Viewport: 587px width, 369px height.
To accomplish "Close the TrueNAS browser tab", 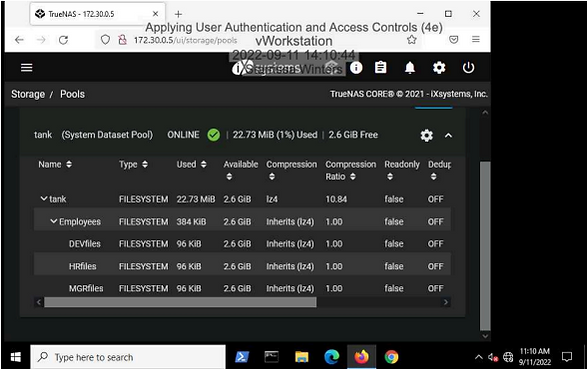I will pos(155,14).
